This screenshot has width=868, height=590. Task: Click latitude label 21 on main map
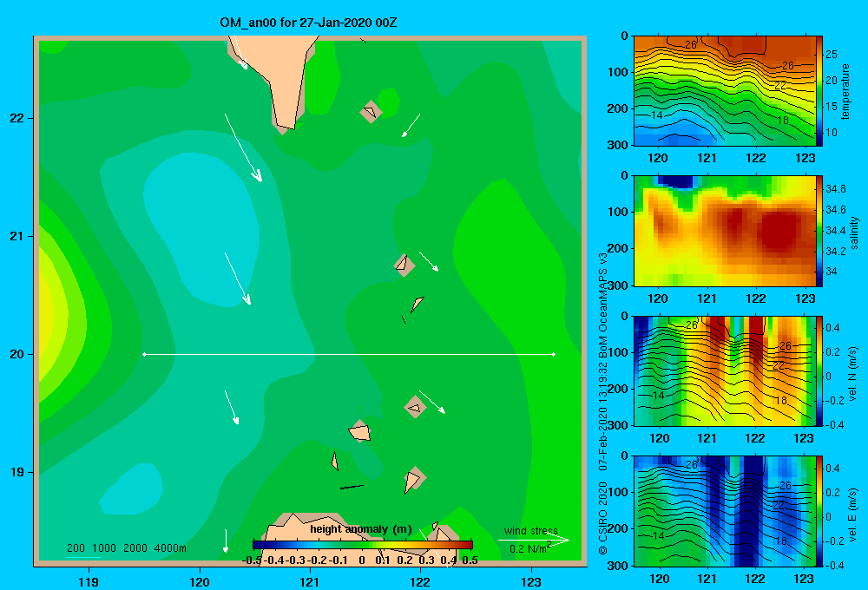16,236
